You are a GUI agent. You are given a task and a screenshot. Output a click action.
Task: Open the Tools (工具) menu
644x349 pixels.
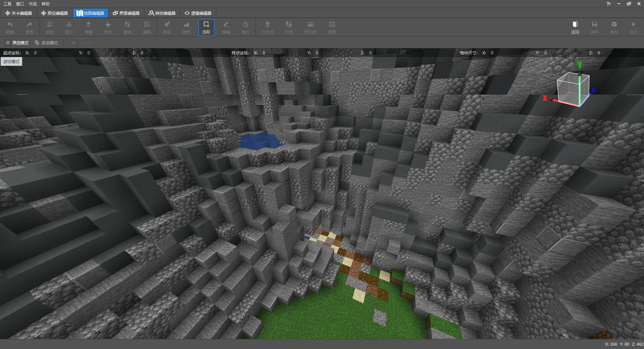[x=7, y=4]
